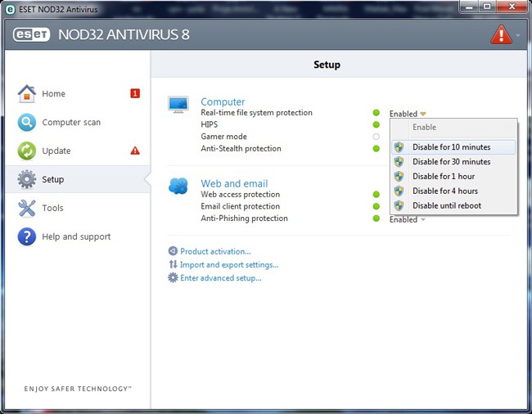Choose Disable for 1 hour
This screenshot has width=532, height=414.
(453, 176)
